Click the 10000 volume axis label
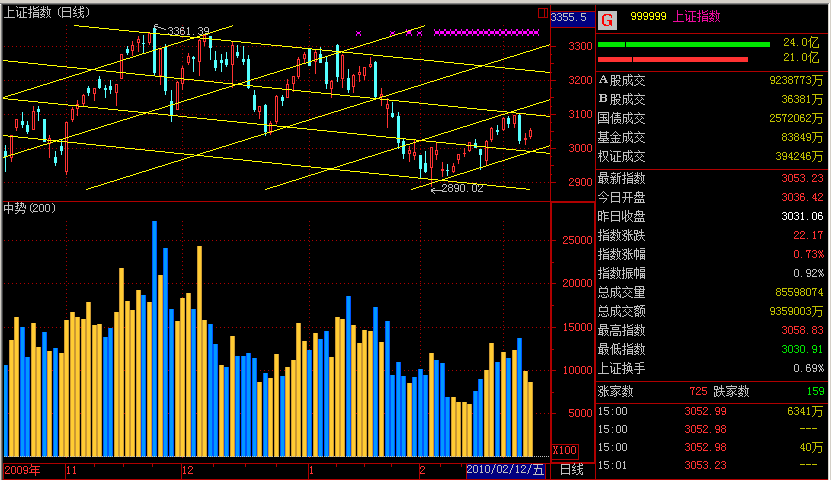Viewport: 831px width, 480px height. pyautogui.click(x=577, y=370)
